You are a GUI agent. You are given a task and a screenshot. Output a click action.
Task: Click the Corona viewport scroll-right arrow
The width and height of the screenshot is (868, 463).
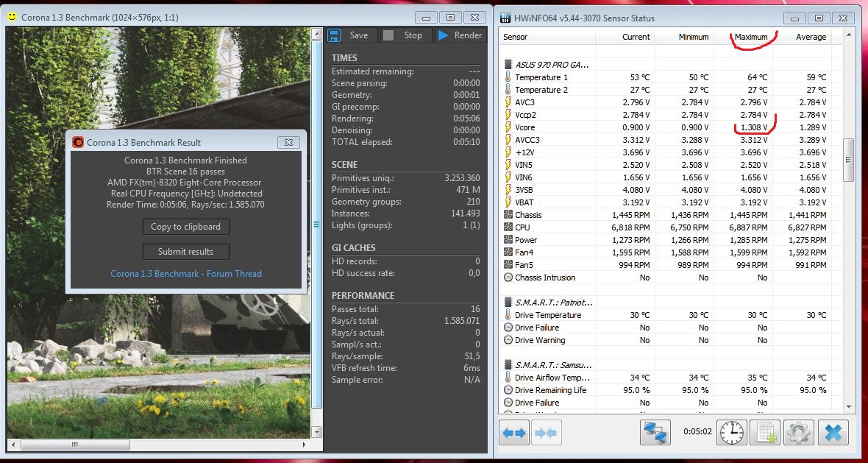[304, 445]
